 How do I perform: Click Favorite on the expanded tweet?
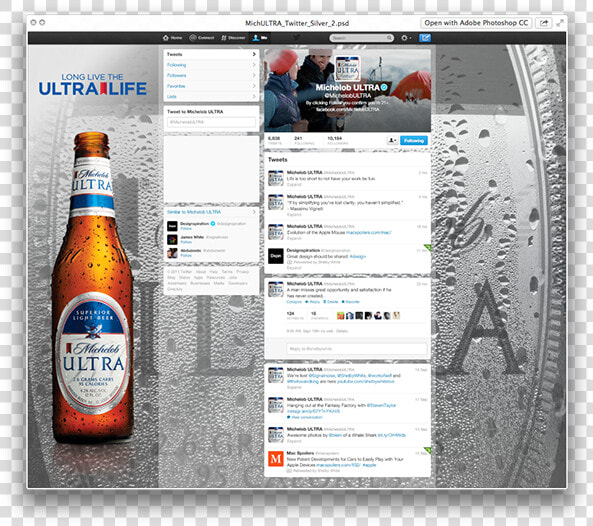coord(350,302)
